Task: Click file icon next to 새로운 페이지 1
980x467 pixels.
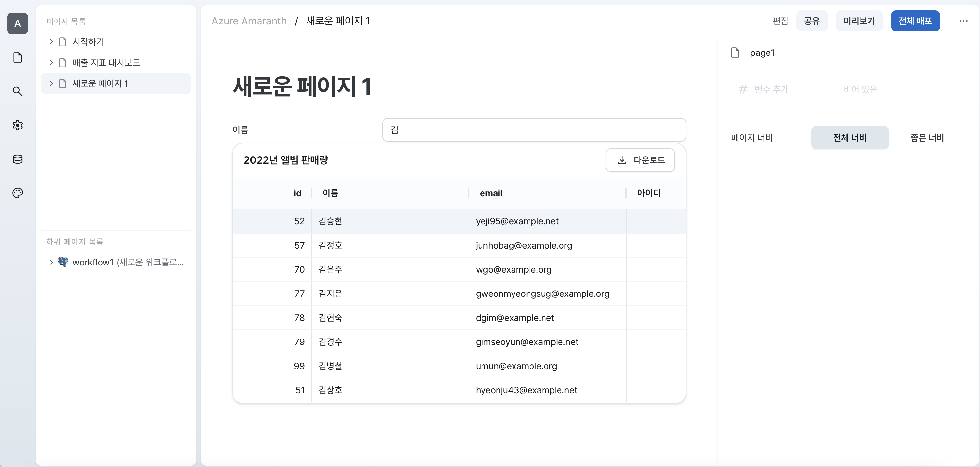Action: [x=63, y=83]
